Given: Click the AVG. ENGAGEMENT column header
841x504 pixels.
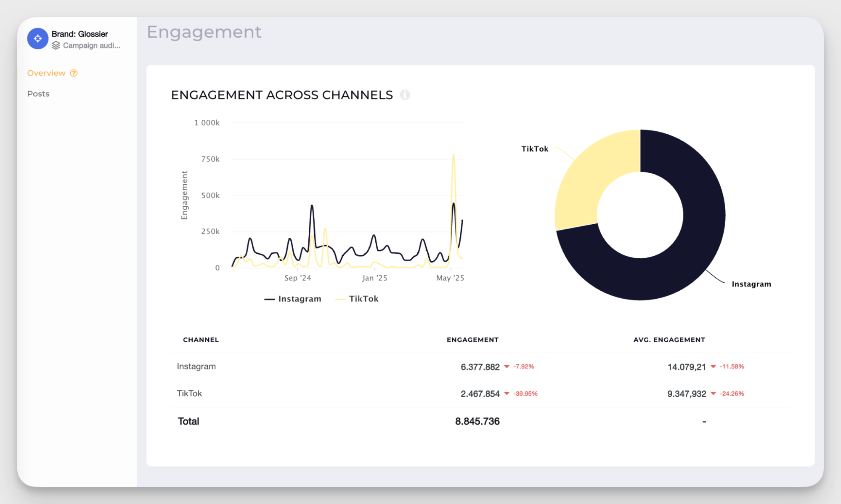Looking at the screenshot, I should point(669,340).
